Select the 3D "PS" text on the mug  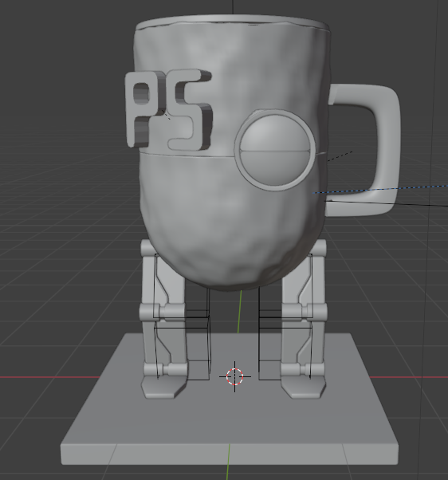[169, 109]
